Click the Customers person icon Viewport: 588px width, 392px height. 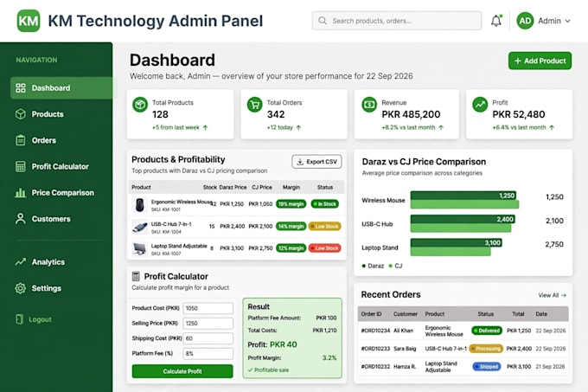click(x=21, y=219)
